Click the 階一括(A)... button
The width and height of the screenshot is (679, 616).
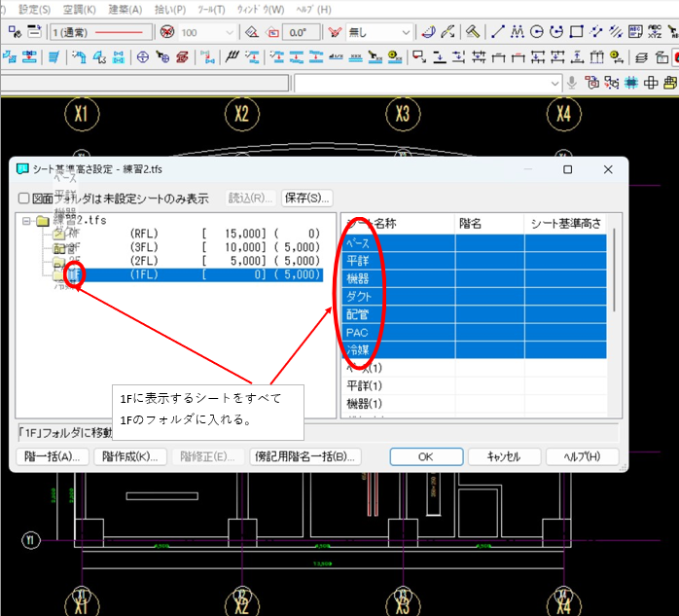click(52, 456)
